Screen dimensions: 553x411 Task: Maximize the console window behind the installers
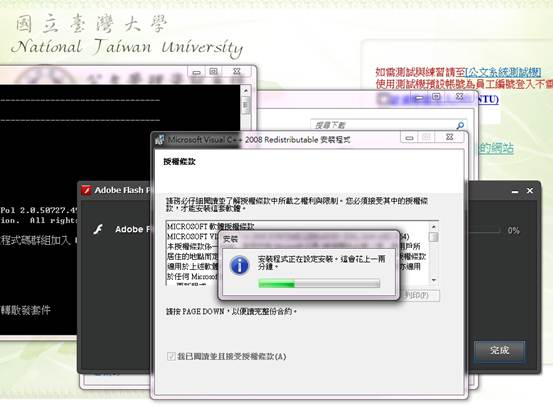click(213, 72)
